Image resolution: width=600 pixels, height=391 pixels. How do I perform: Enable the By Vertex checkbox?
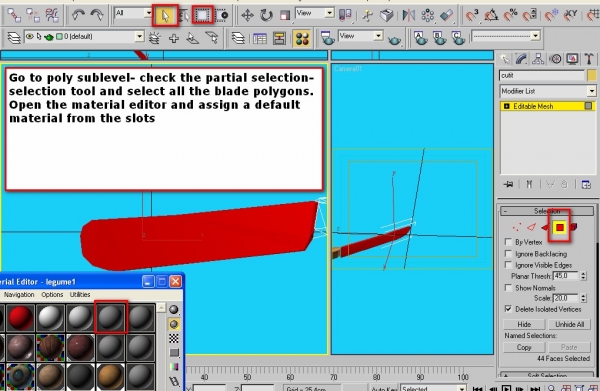[509, 242]
